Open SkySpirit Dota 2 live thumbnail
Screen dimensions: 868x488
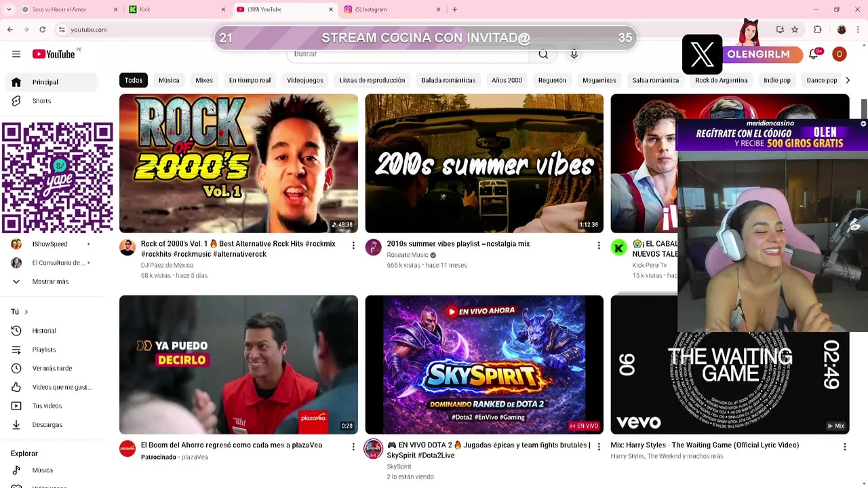(484, 365)
